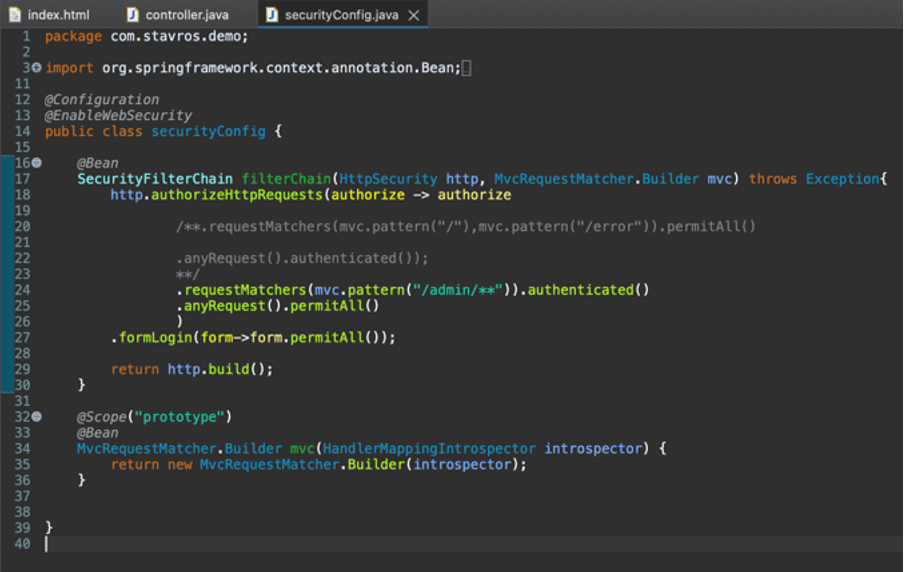Open the controller.java tab
Screen dimensions: 904x572
click(x=187, y=15)
